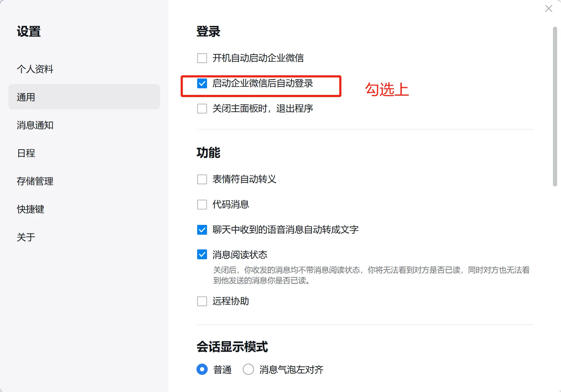
Task: Select 通用 in settings sidebar
Action: tap(84, 97)
